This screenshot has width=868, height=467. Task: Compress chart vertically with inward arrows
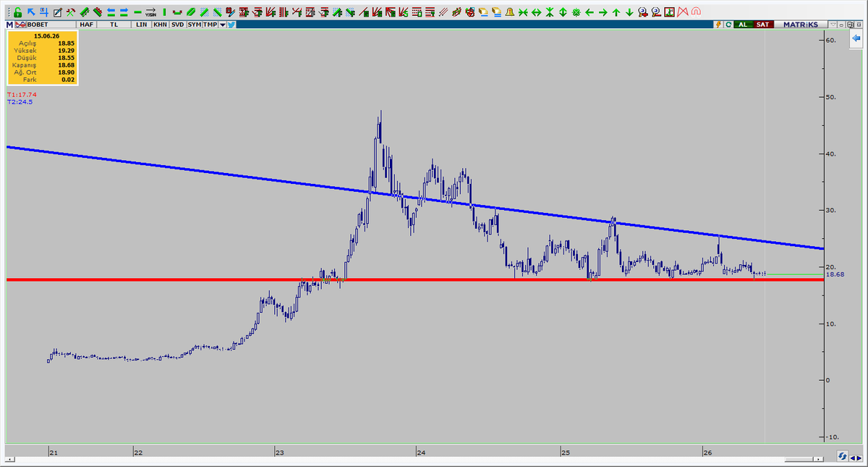point(549,12)
